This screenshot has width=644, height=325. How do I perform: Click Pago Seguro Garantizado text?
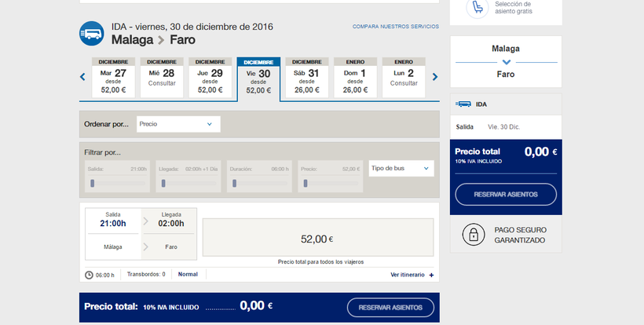pos(521,236)
